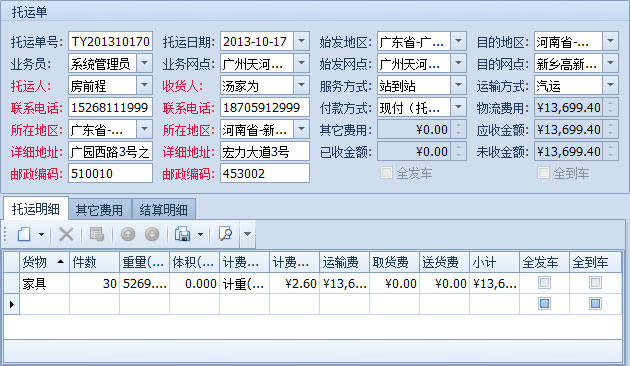Open the 业务员 dropdown
The width and height of the screenshot is (630, 366).
145,63
